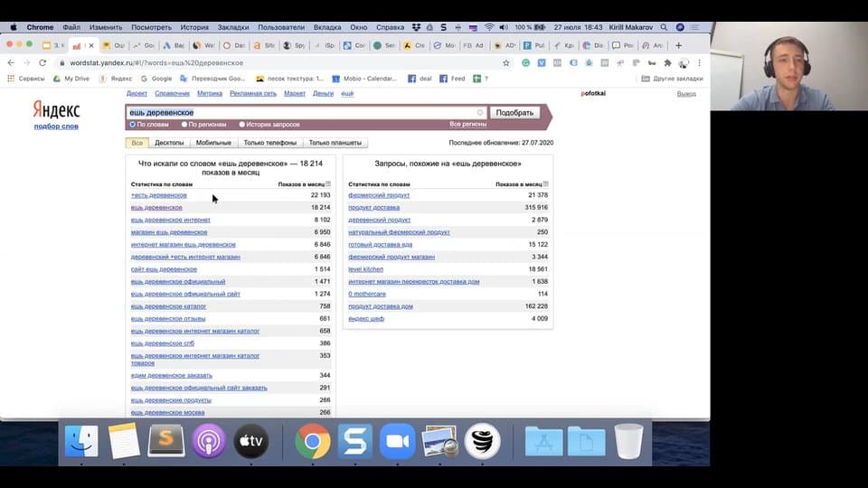The width and height of the screenshot is (868, 488).
Task: Open the яндекс шеф query
Action: (366, 319)
